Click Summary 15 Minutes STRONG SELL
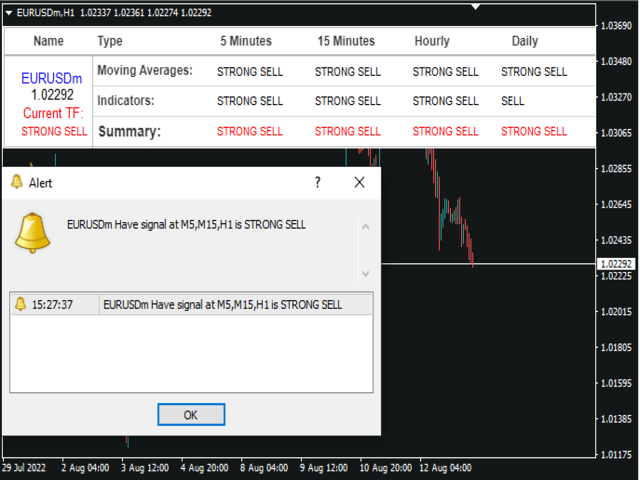Viewport: 640px width, 480px height. coord(348,131)
